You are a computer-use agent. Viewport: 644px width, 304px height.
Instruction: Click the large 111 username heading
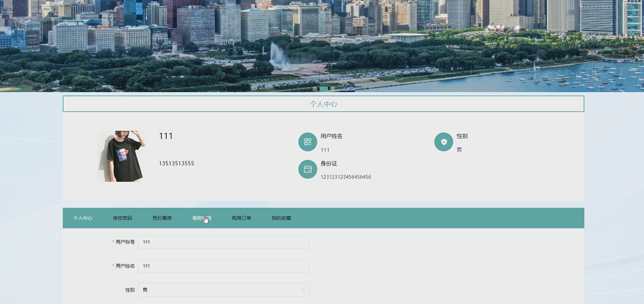click(x=166, y=136)
